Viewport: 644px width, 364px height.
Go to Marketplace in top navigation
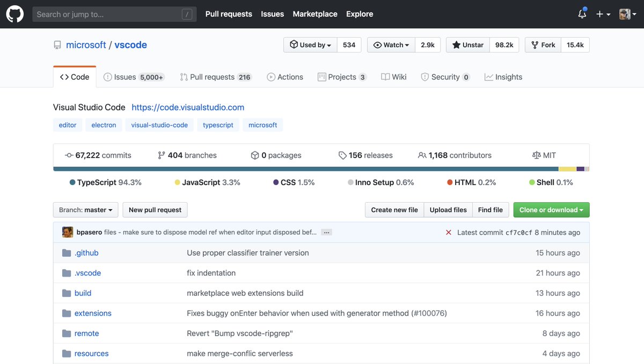[315, 14]
